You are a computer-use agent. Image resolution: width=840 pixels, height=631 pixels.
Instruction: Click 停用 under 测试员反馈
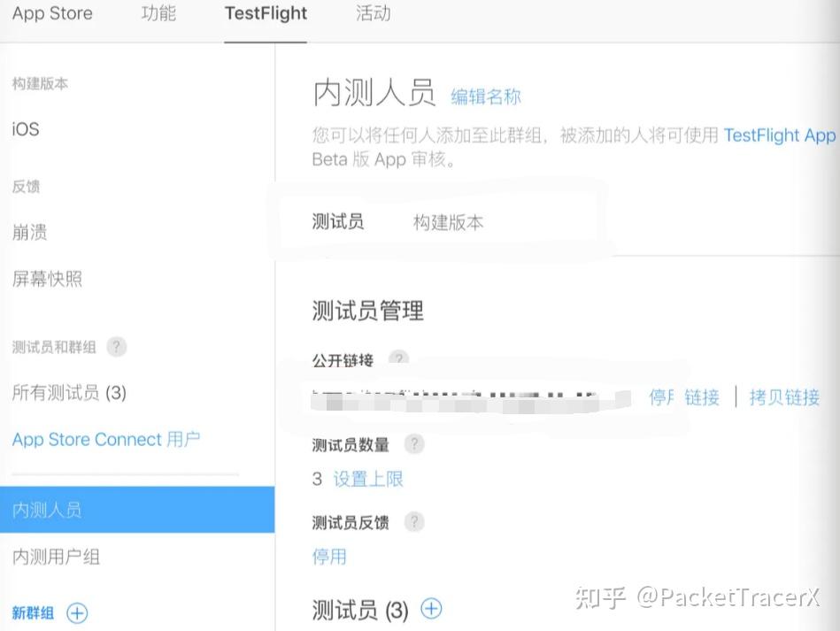[329, 557]
